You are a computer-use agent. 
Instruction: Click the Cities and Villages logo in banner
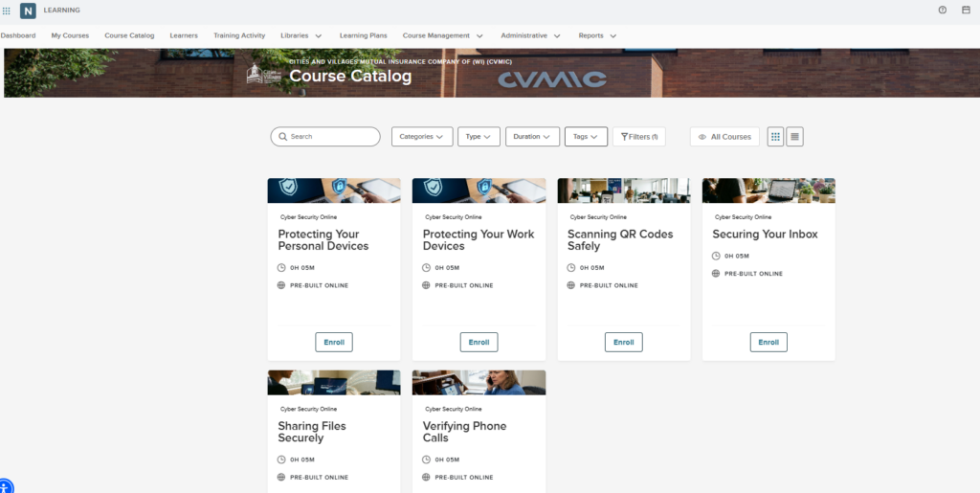tap(264, 74)
